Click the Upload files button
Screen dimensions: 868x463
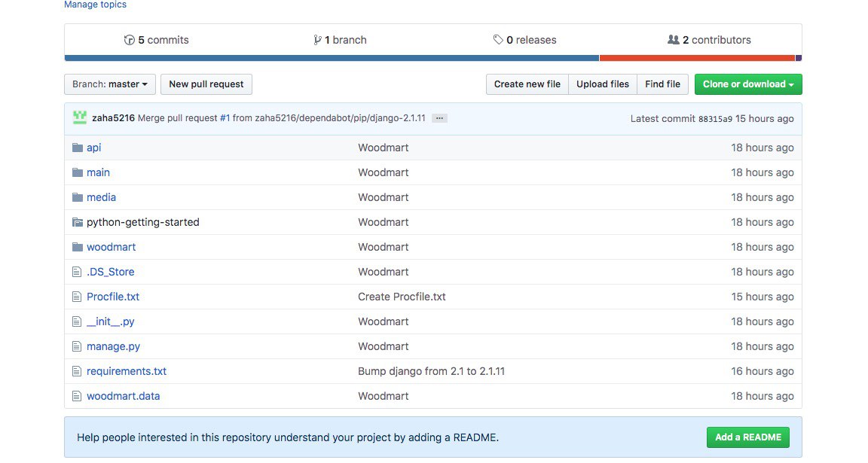coord(602,84)
